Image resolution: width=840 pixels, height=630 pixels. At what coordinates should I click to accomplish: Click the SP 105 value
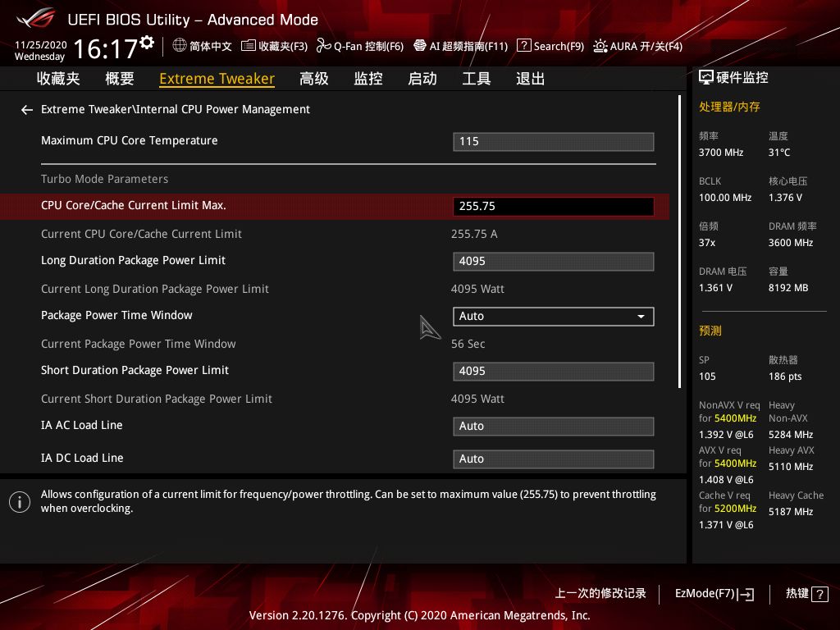(x=707, y=377)
